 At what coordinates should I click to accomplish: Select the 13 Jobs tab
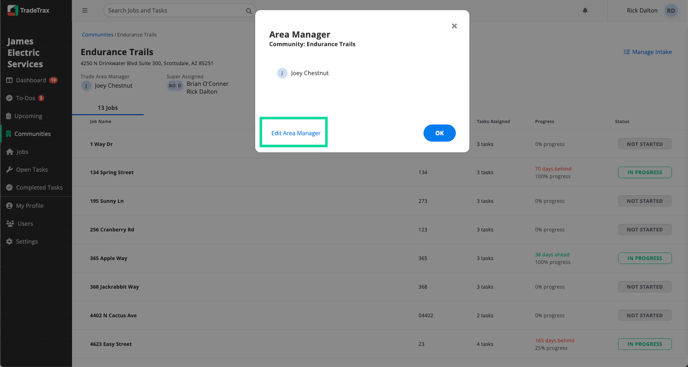tap(108, 108)
